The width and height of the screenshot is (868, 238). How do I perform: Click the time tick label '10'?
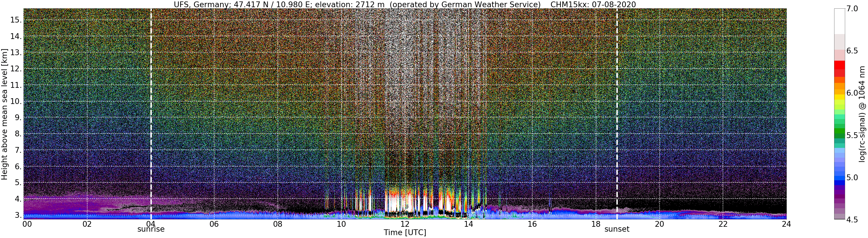click(341, 224)
